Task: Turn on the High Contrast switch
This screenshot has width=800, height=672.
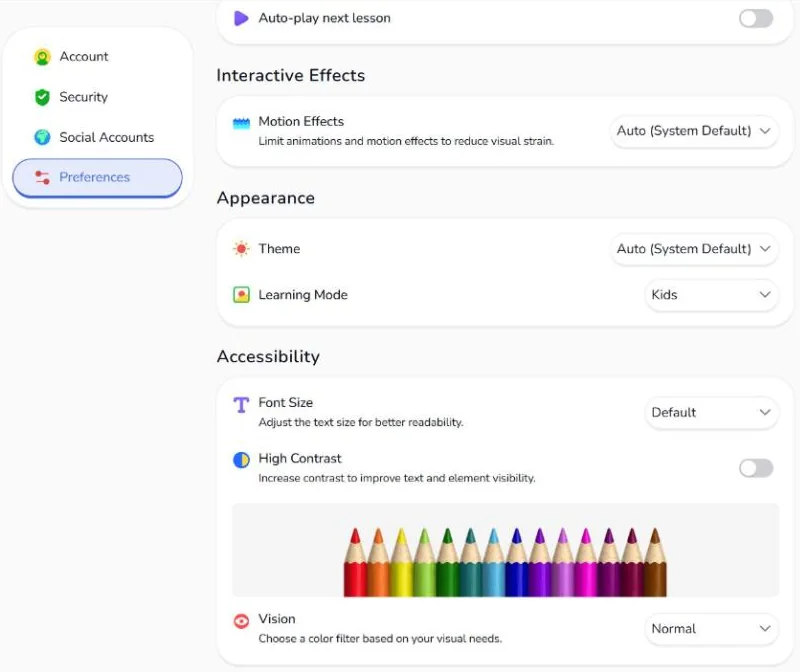Action: pos(756,468)
